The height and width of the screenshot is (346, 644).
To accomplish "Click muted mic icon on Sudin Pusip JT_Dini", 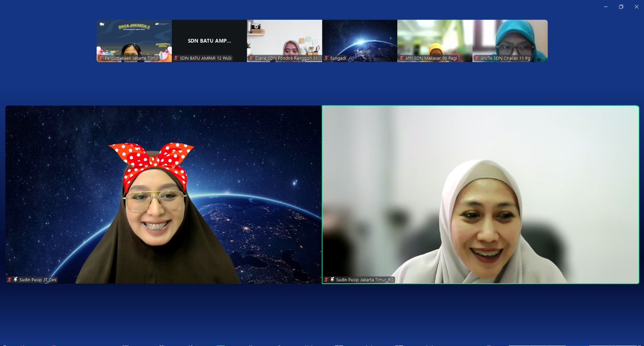I will click(9, 280).
